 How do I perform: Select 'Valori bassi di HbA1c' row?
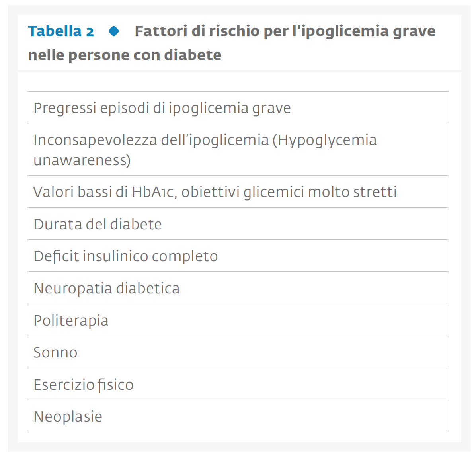click(x=238, y=191)
